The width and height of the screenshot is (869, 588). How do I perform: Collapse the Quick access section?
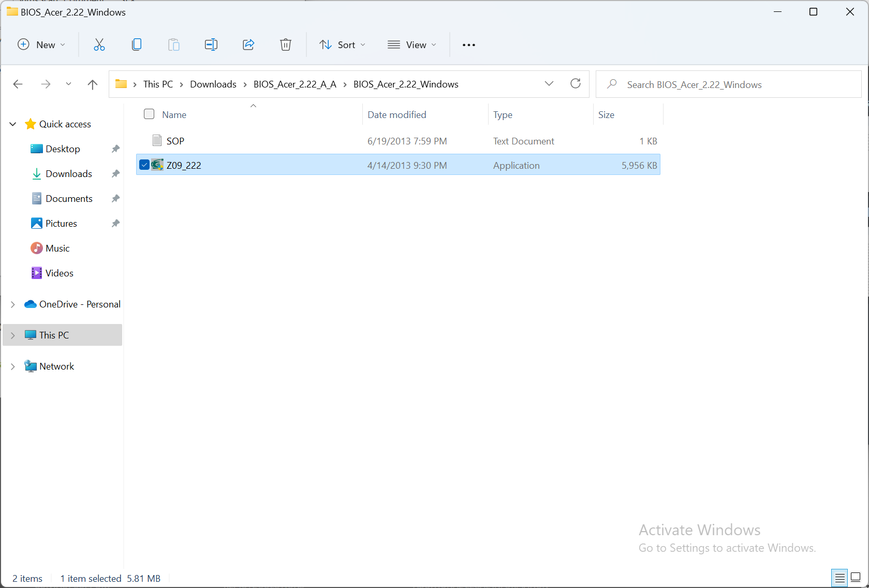point(13,124)
